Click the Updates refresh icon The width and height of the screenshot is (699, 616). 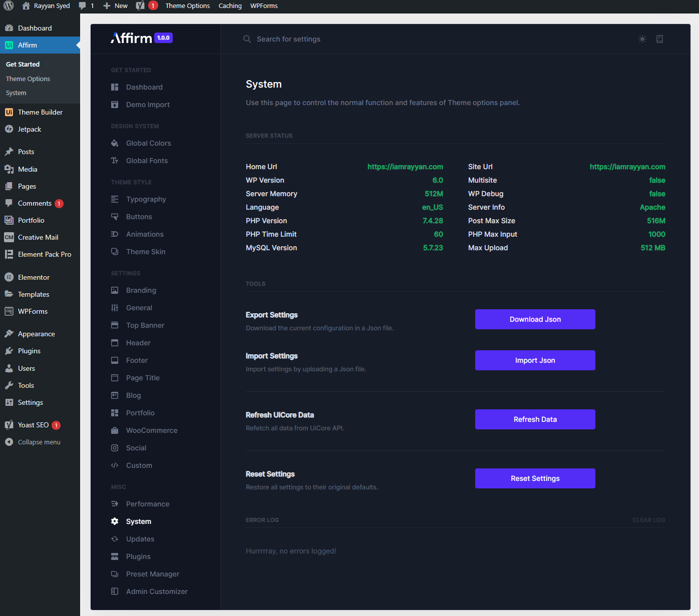pos(115,539)
